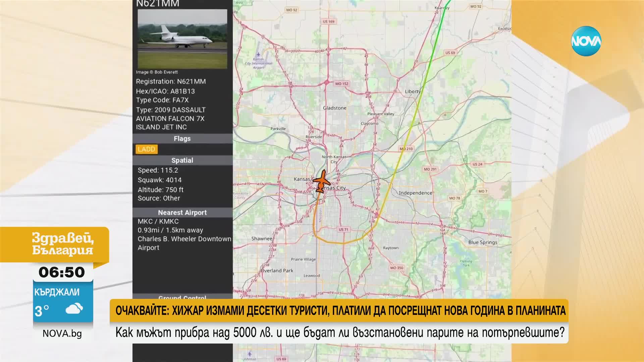Click the US 71 highway shield

[343, 230]
